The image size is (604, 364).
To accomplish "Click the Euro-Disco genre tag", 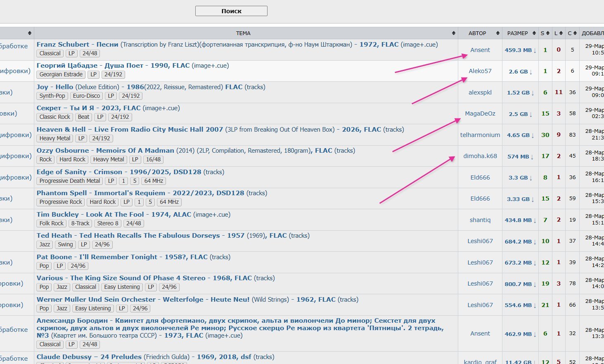I will [86, 96].
